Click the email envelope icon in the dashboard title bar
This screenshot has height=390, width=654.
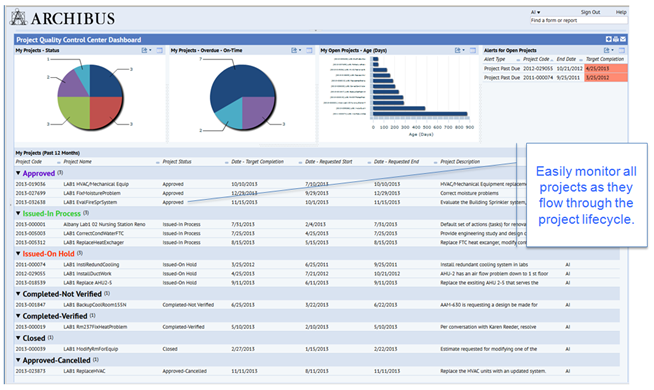(623, 39)
